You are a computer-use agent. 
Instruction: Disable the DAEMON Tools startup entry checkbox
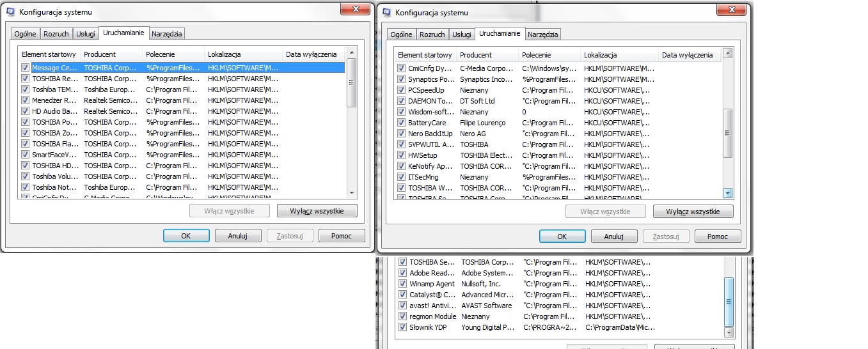401,101
